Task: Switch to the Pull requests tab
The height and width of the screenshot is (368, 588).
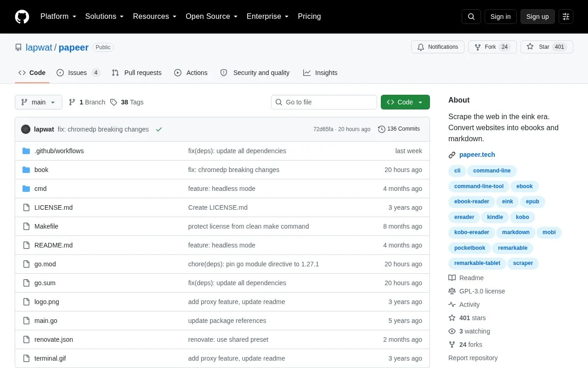Action: 136,73
